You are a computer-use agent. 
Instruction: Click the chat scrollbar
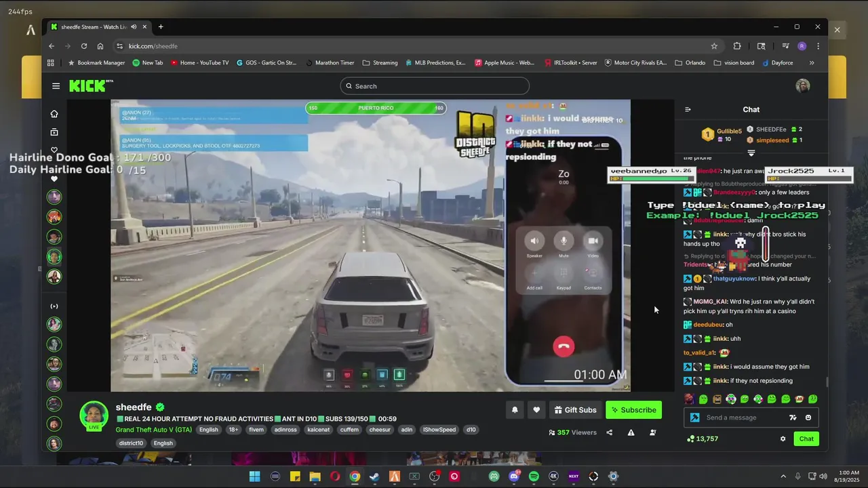pyautogui.click(x=827, y=382)
